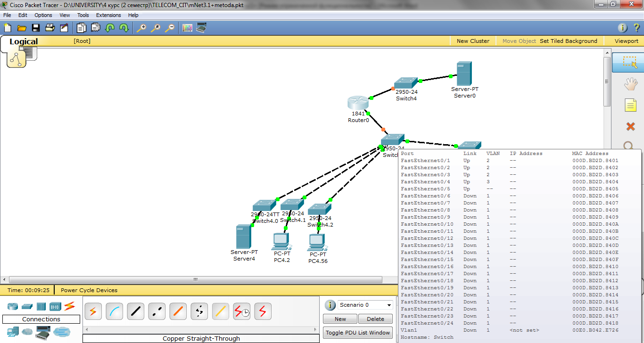Open the Extensions menu
The image size is (644, 343).
pyautogui.click(x=108, y=15)
